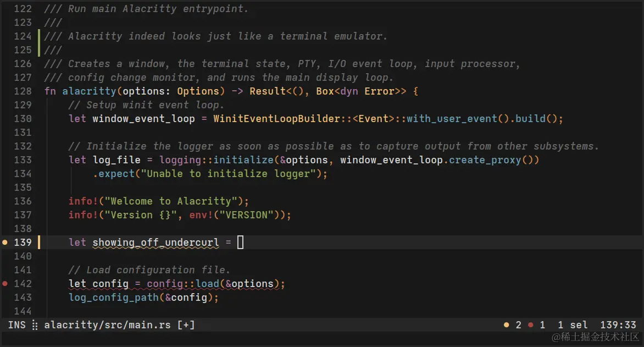This screenshot has width=644, height=347.
Task: Click the file path alacritty/src/main.rs
Action: [x=107, y=325]
